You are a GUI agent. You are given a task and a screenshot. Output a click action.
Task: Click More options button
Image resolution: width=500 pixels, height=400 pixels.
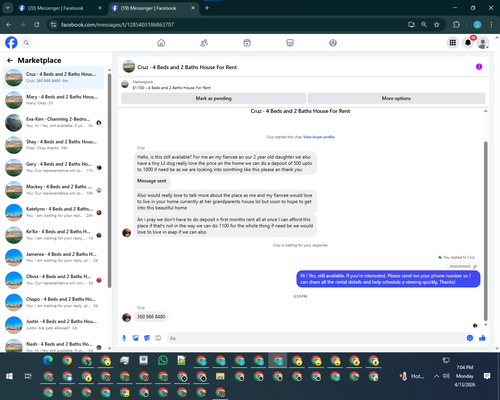(396, 98)
